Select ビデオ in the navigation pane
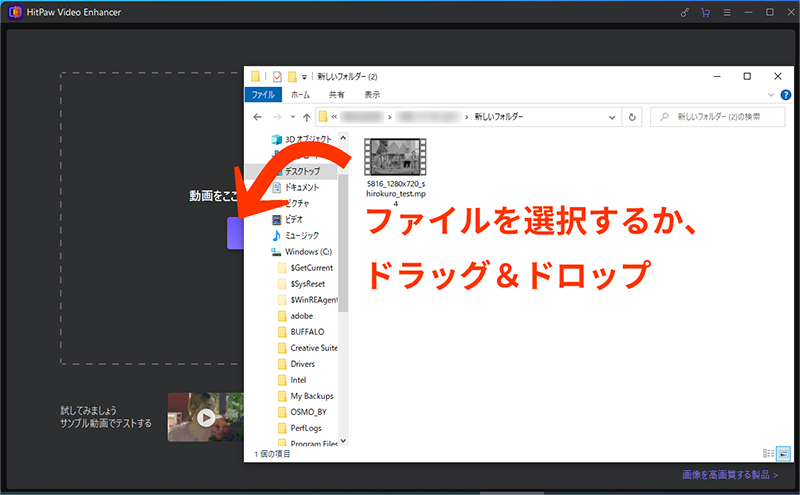The width and height of the screenshot is (800, 495). point(293,219)
